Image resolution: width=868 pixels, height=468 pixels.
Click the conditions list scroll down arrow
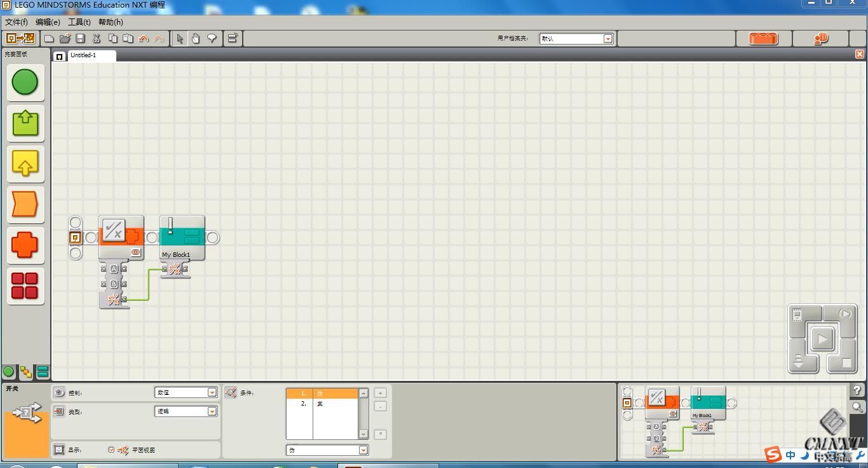click(363, 434)
